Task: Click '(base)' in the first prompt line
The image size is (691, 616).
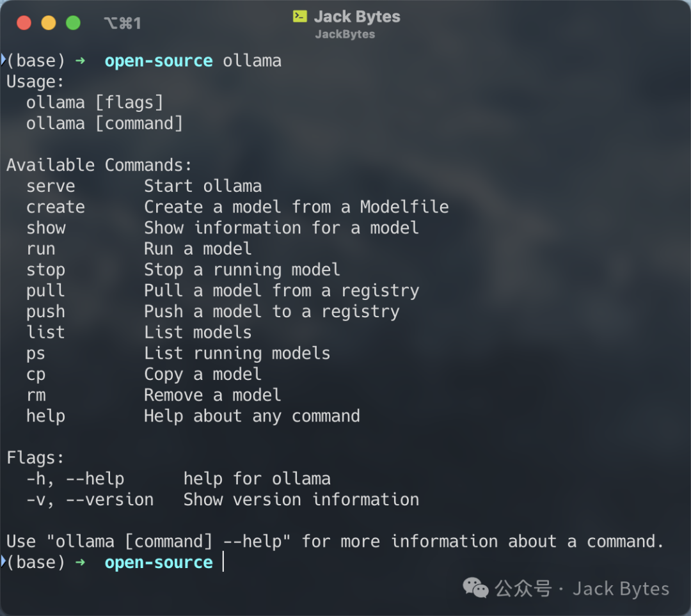Action: click(36, 61)
